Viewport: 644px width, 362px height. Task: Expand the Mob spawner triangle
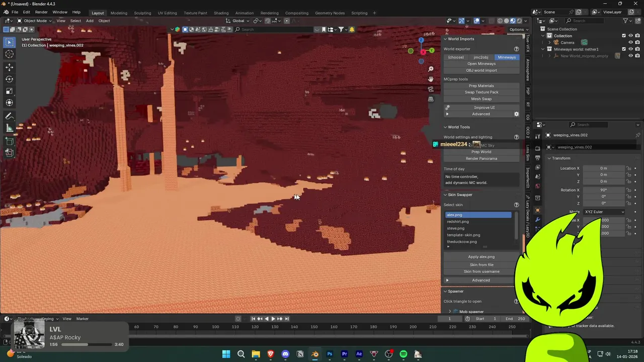[x=450, y=312]
